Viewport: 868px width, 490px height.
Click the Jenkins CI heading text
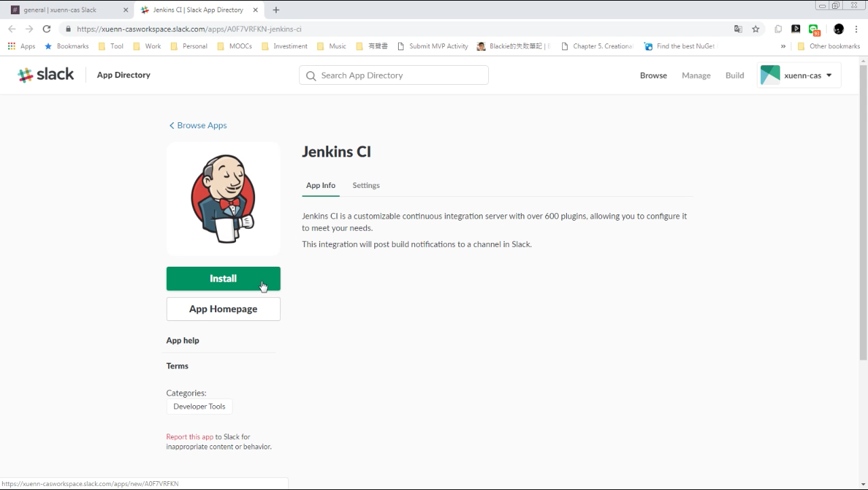(x=336, y=152)
